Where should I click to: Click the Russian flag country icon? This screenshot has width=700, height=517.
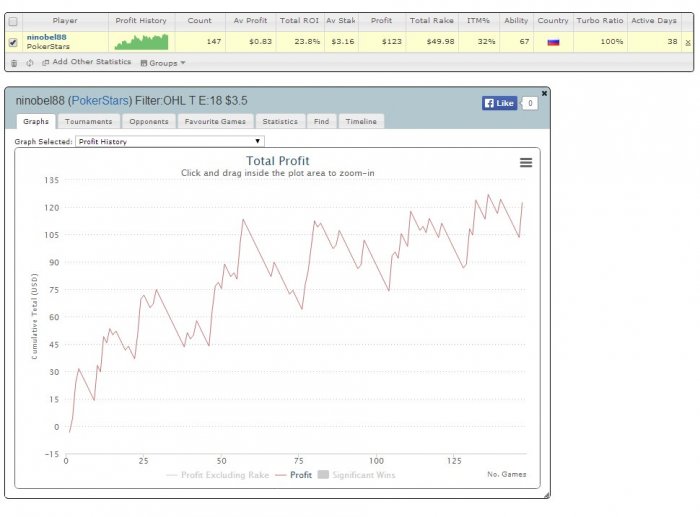tap(553, 42)
